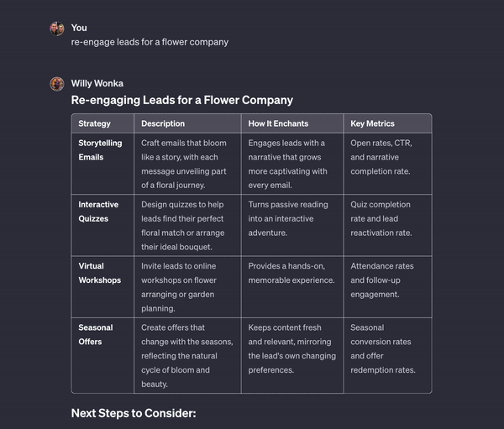Click the prompt text about re-engaging leads
504x429 pixels.
click(150, 42)
